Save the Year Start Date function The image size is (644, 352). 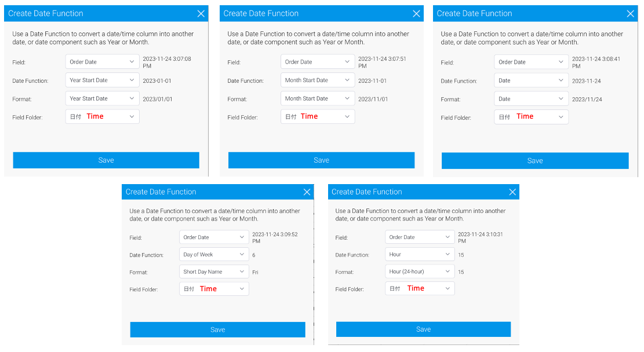click(x=106, y=160)
